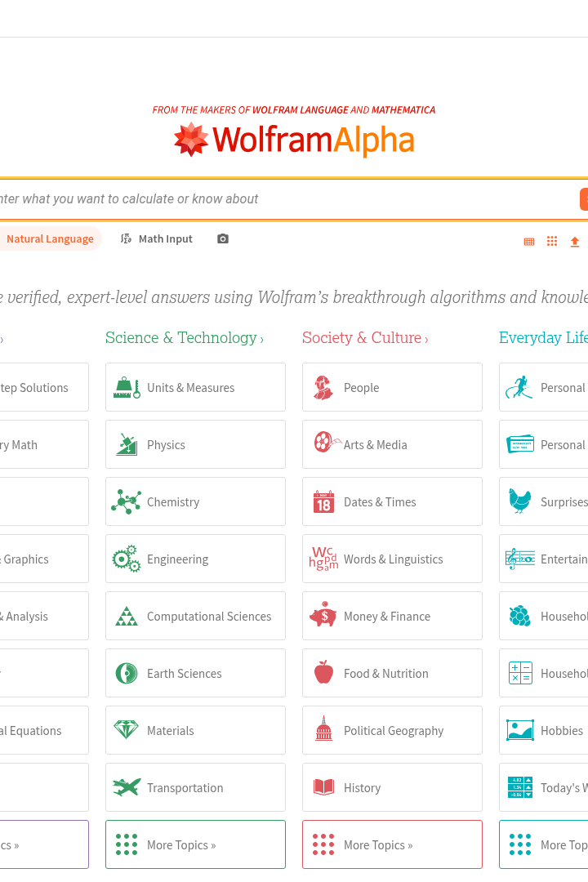588x882 pixels.
Task: Click the Household calculator grid icon
Action: (x=520, y=673)
